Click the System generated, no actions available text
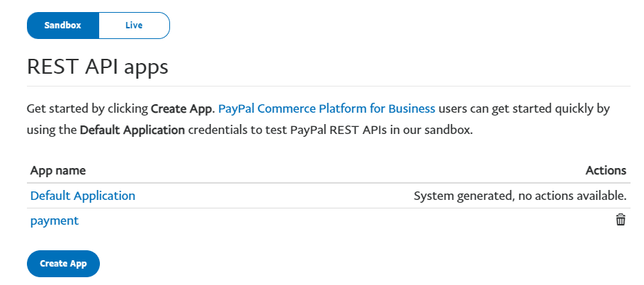This screenshot has width=644, height=285. click(520, 196)
